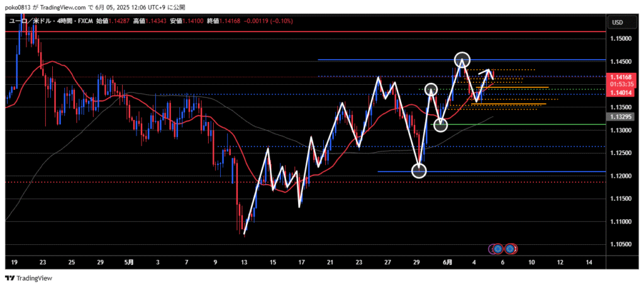Image resolution: width=644 pixels, height=287 pixels.
Task: Open the USD currency selector
Action: click(617, 23)
